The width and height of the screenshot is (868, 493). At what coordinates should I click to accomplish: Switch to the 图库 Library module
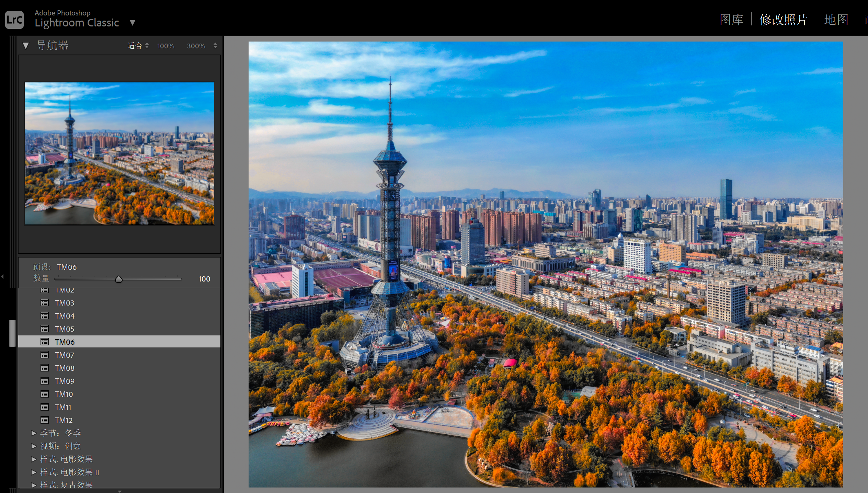(x=731, y=20)
